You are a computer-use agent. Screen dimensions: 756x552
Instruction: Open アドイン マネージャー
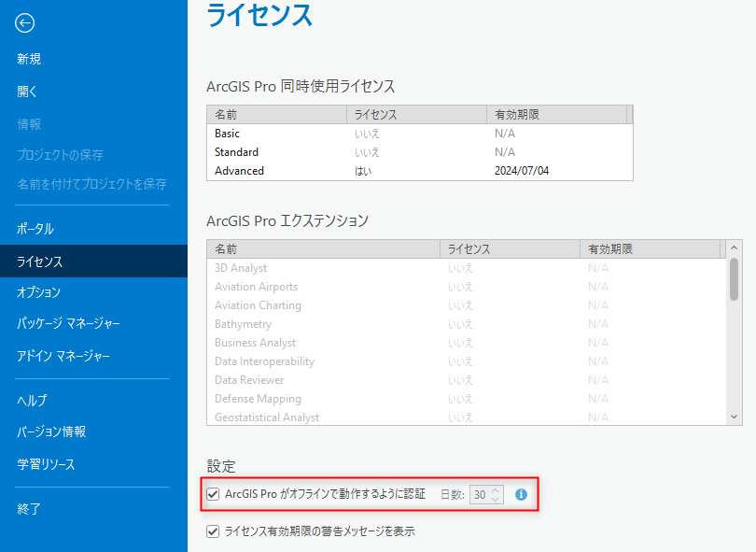point(63,356)
